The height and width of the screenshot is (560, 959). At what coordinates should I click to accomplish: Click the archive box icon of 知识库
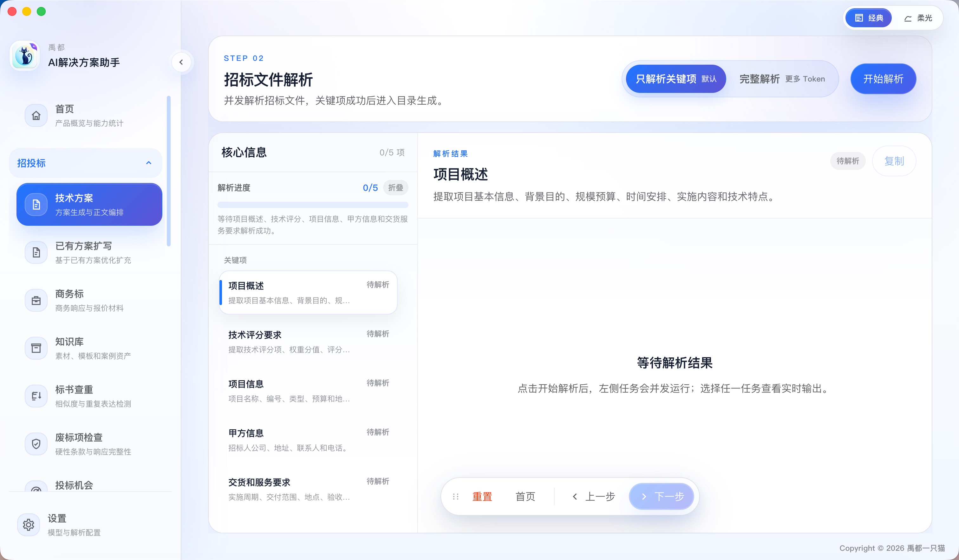36,348
